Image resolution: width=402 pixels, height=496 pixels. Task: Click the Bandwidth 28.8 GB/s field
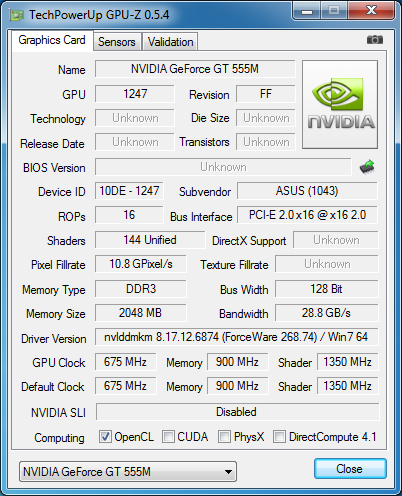click(x=327, y=313)
